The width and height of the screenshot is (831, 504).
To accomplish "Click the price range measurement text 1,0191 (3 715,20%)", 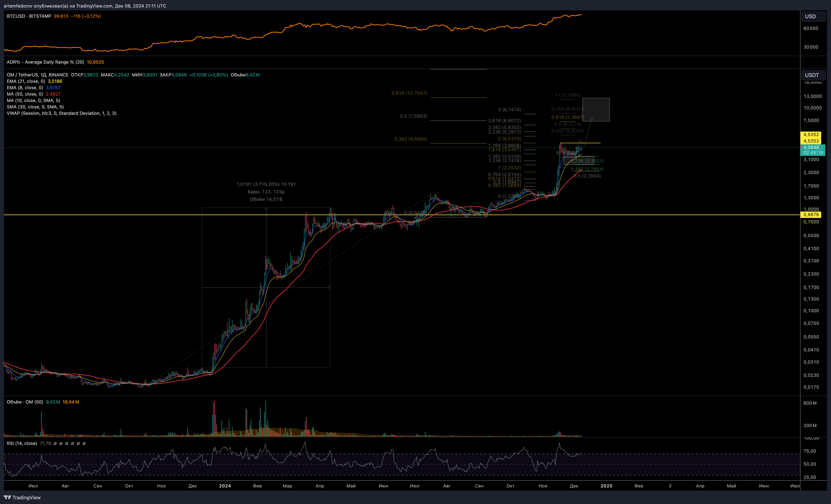I will coord(266,184).
